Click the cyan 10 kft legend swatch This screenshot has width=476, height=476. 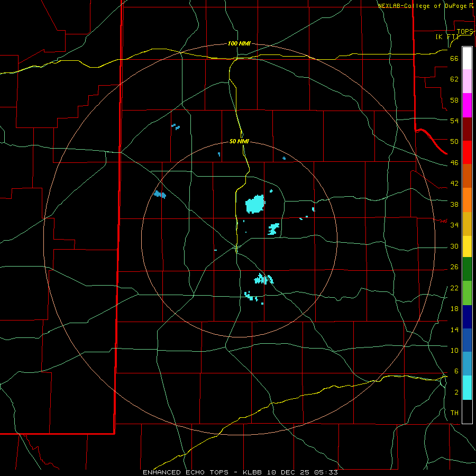click(x=467, y=388)
